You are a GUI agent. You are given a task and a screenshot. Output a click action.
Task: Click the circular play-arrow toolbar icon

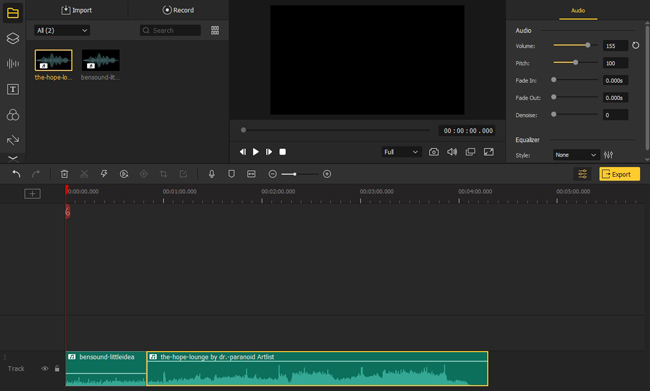tap(124, 174)
